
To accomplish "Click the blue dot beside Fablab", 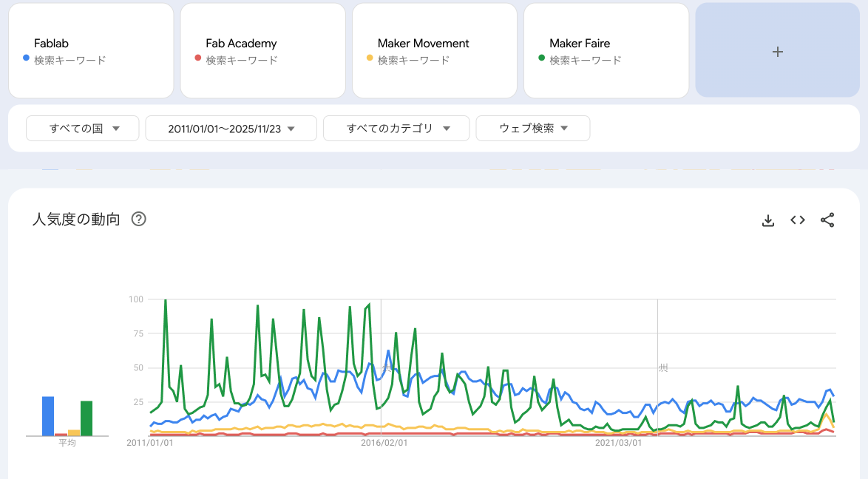I will point(26,58).
